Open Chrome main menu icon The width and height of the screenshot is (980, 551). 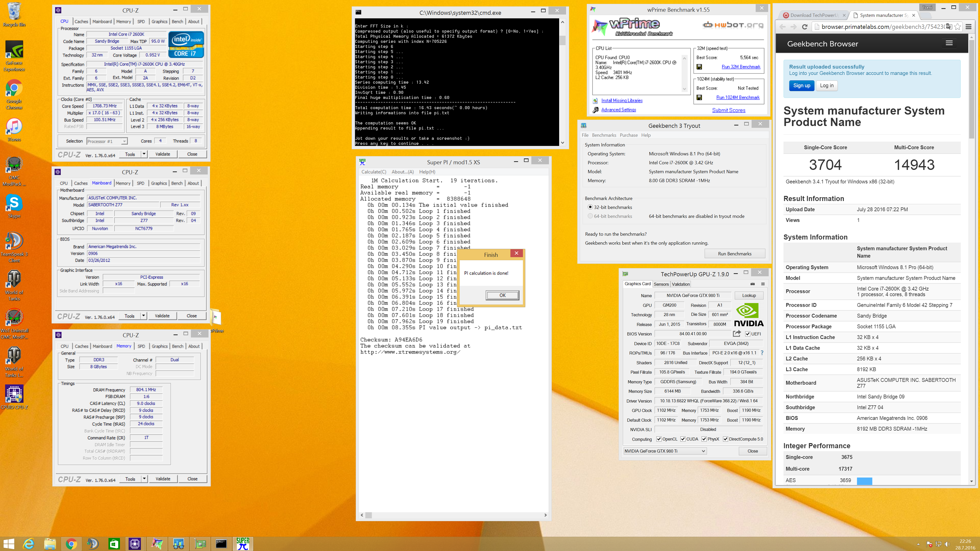click(969, 27)
